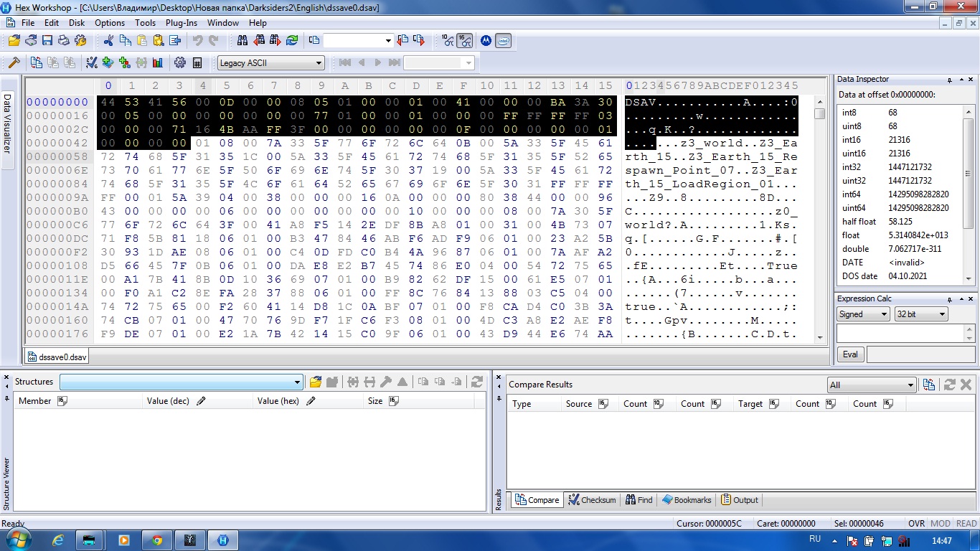Toggle hexadecimal offset display (16) button
The width and height of the screenshot is (980, 551).
(465, 41)
